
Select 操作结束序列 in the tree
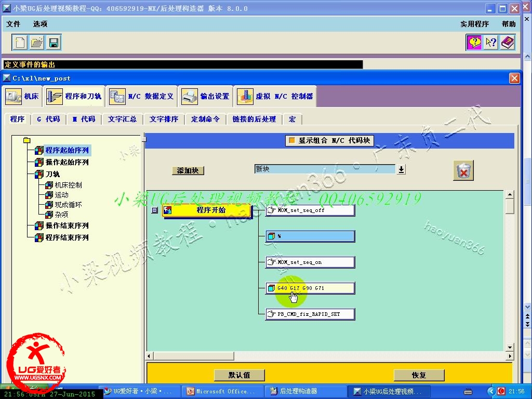(x=67, y=225)
